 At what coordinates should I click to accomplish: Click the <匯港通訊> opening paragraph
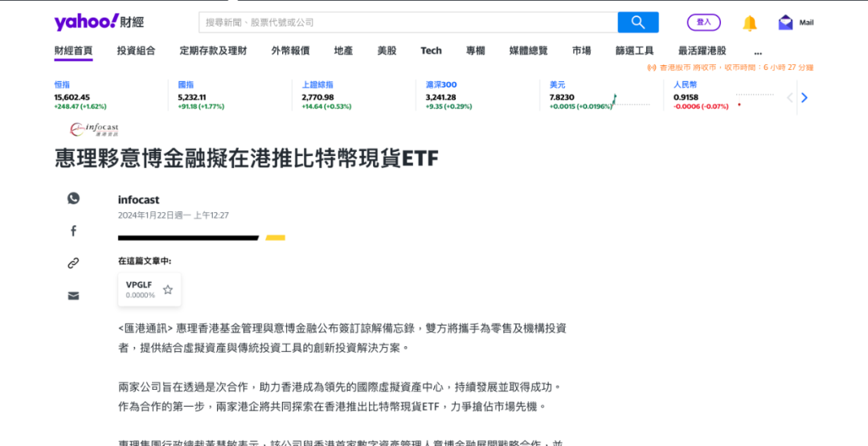[x=342, y=338]
